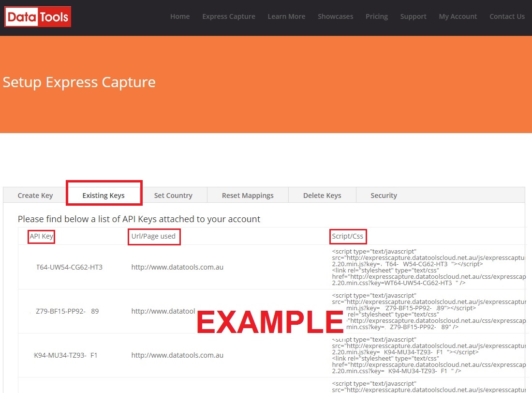
Task: Go to Express Capture menu item
Action: [229, 16]
